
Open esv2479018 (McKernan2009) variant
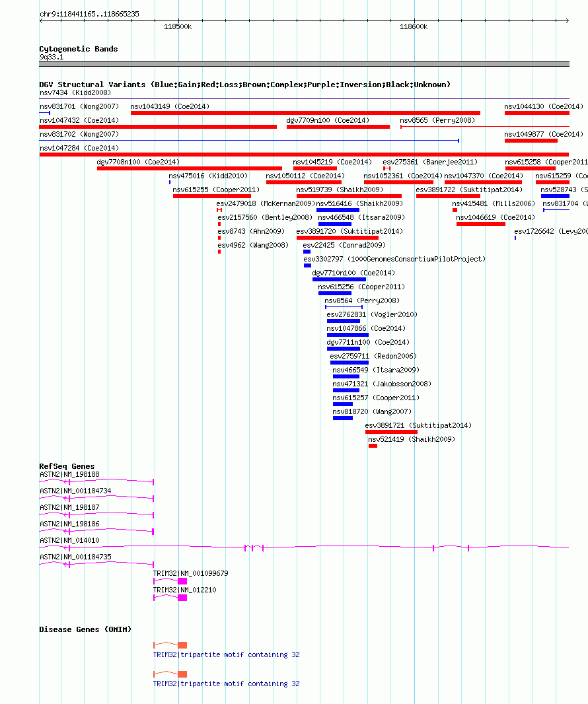(x=266, y=204)
